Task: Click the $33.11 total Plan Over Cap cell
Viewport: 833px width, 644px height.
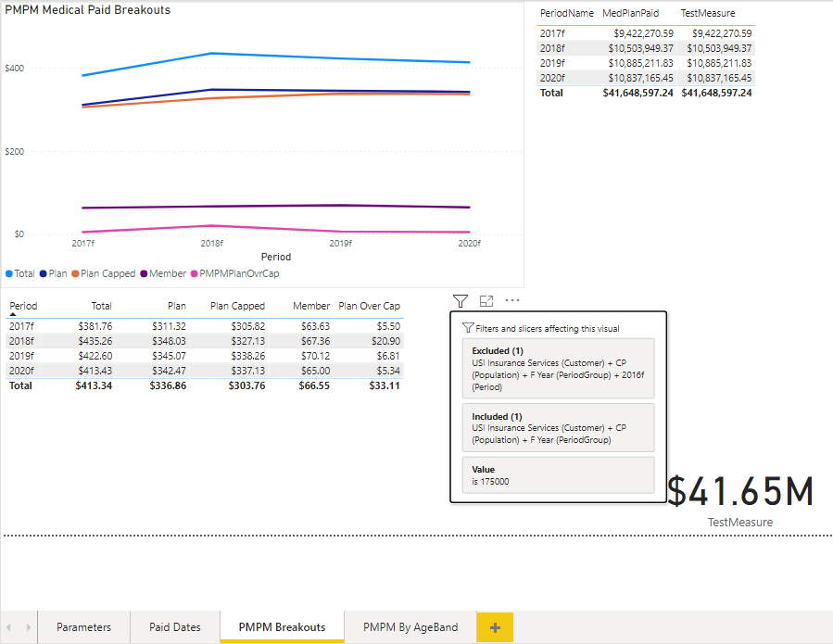Action: click(x=385, y=385)
